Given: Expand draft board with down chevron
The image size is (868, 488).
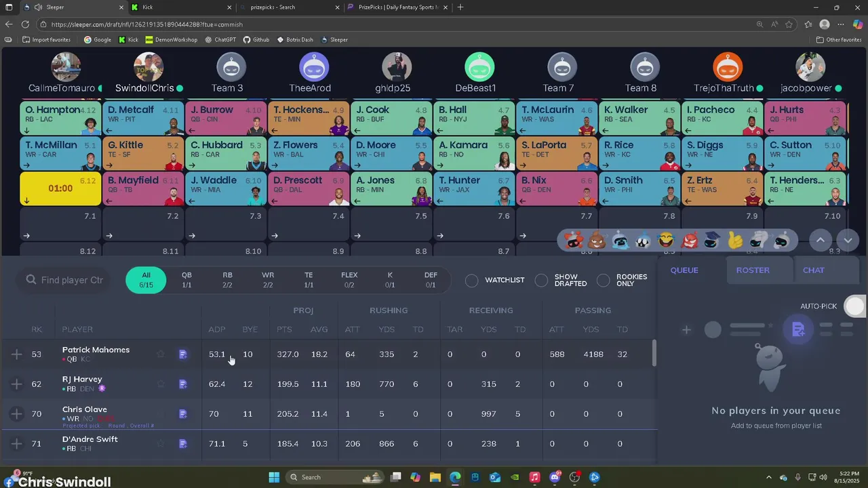Looking at the screenshot, I should (848, 240).
